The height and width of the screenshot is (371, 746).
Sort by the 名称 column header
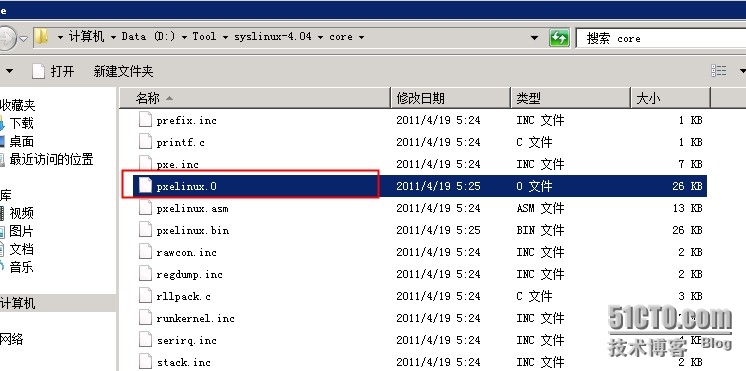coord(255,98)
